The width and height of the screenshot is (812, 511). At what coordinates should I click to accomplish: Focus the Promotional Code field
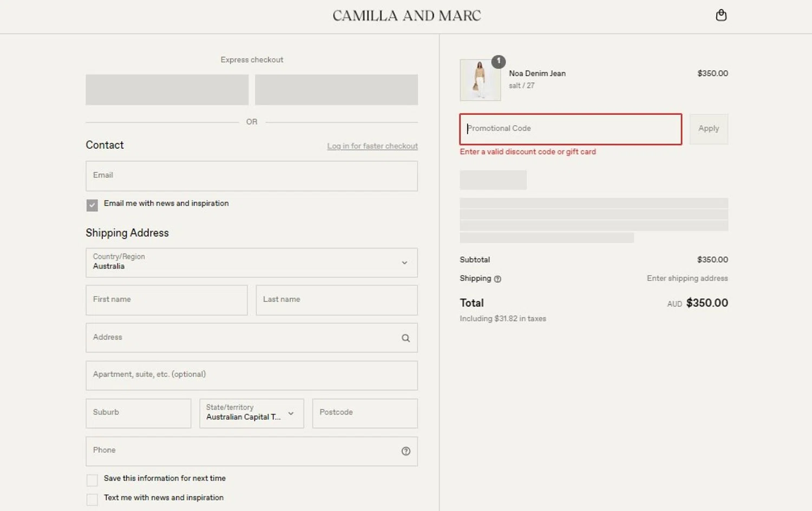(x=571, y=129)
